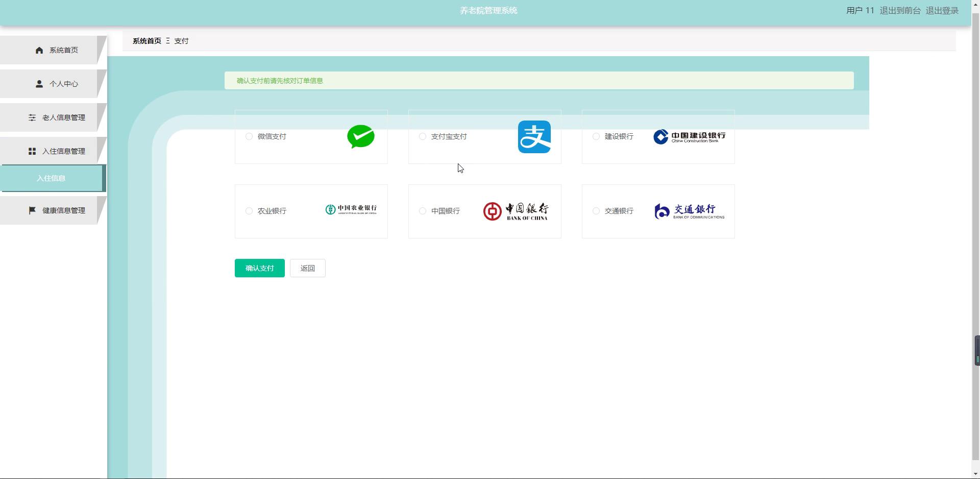Select the 交通银行 radio button
This screenshot has height=479, width=980.
pyautogui.click(x=596, y=211)
